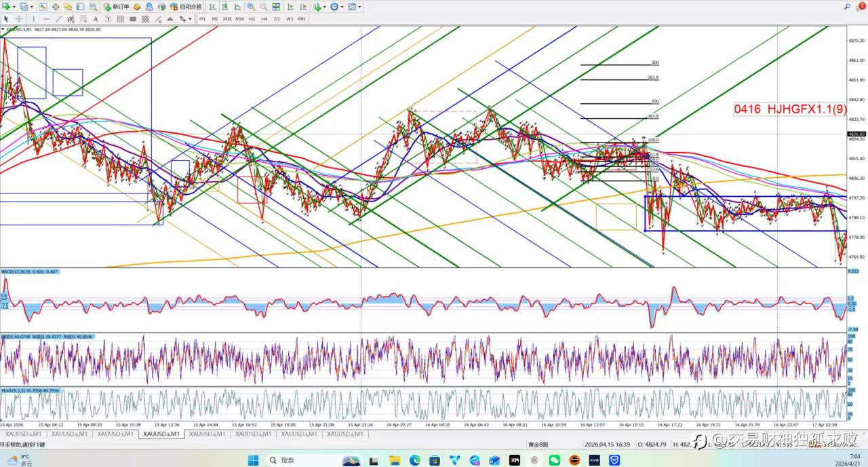
Task: Select the trendline drawing tool
Action: (58, 19)
